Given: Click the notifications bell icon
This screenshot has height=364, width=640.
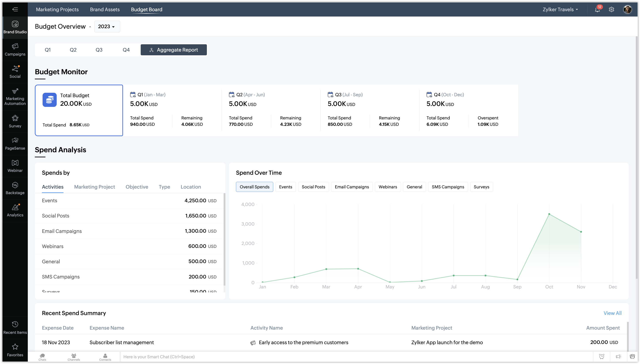Looking at the screenshot, I should (597, 9).
